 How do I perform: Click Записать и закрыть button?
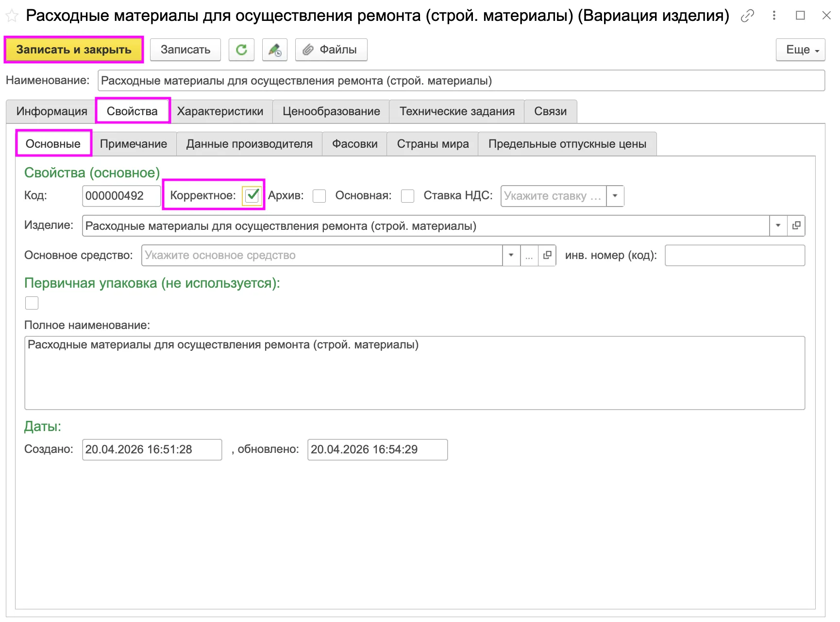pyautogui.click(x=74, y=50)
